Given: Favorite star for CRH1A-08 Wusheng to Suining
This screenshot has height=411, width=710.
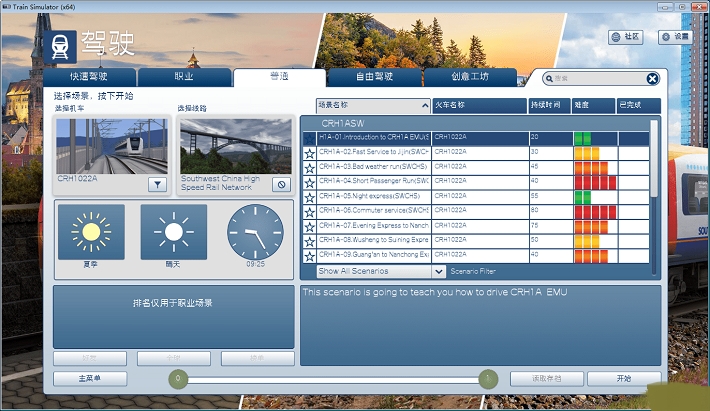Looking at the screenshot, I should click(x=310, y=241).
